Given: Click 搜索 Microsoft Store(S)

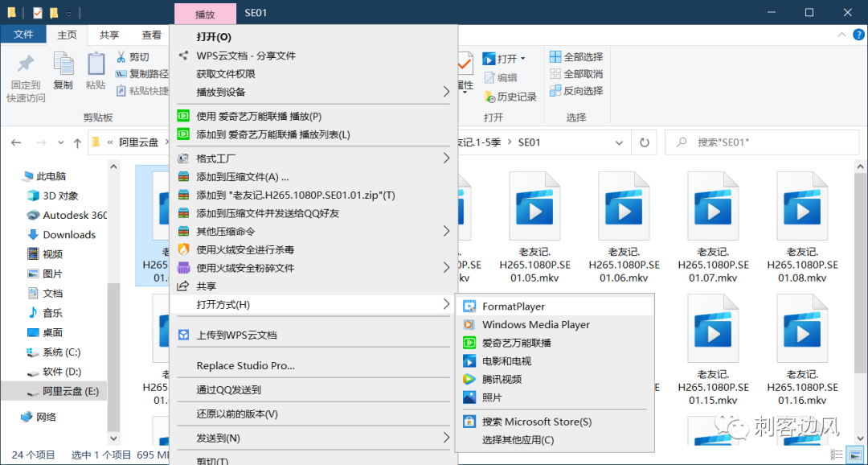Looking at the screenshot, I should [x=554, y=422].
